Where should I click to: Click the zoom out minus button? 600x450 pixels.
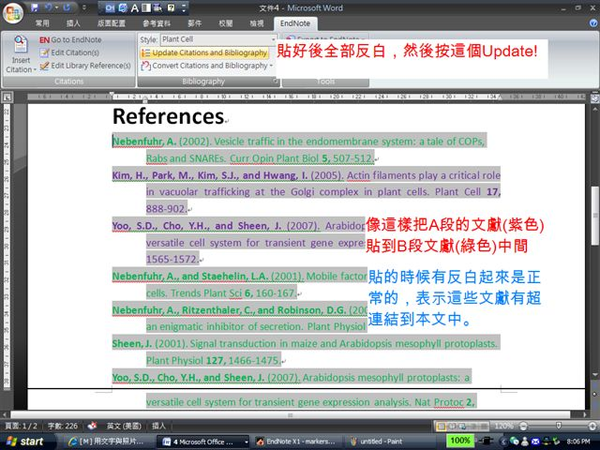[x=523, y=426]
